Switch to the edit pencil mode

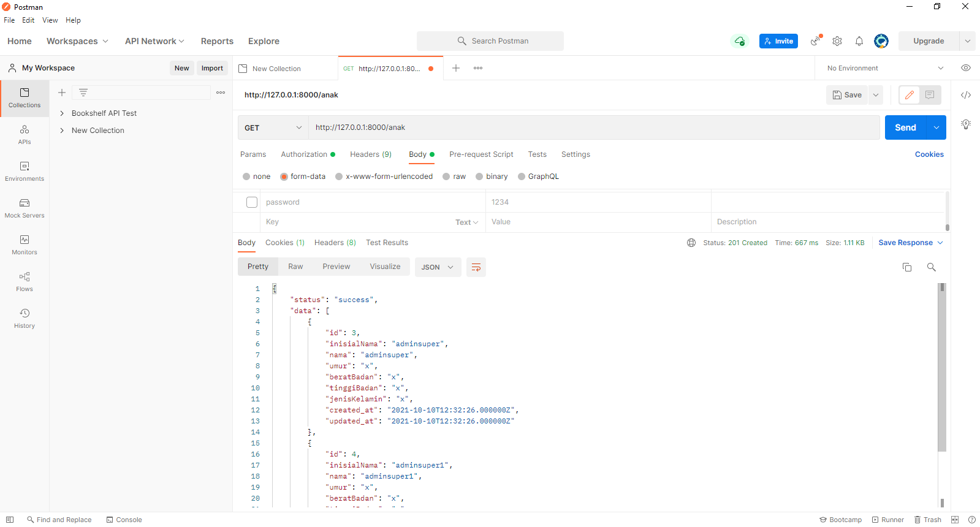click(910, 95)
